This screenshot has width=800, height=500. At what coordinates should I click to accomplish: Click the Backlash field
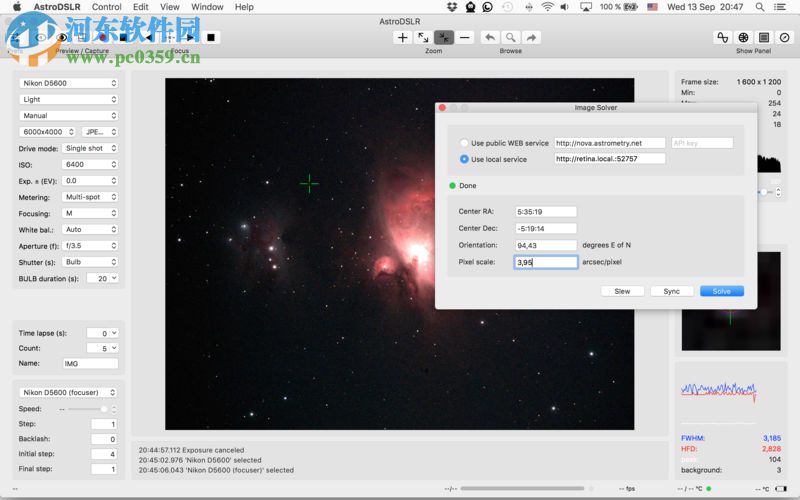(104, 439)
